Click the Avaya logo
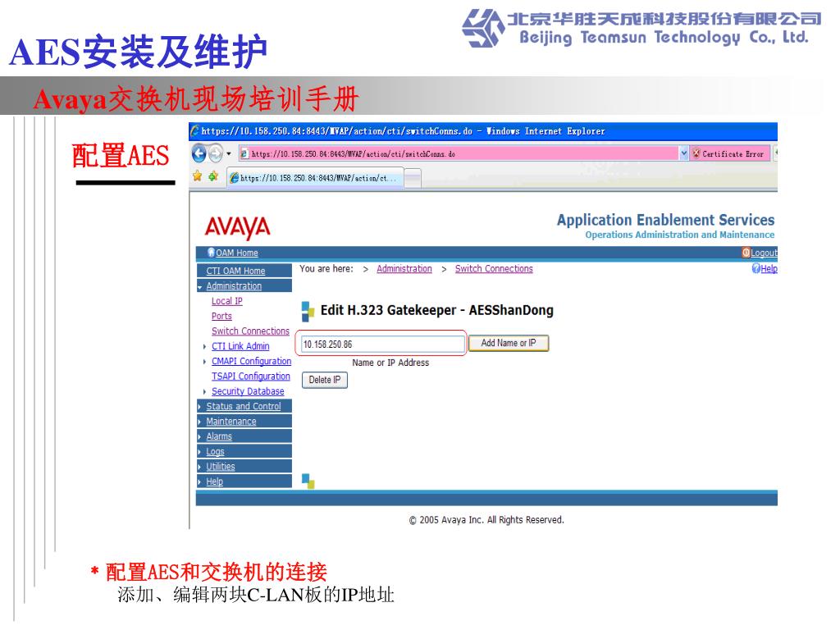The height and width of the screenshot is (630, 840). coord(237,228)
